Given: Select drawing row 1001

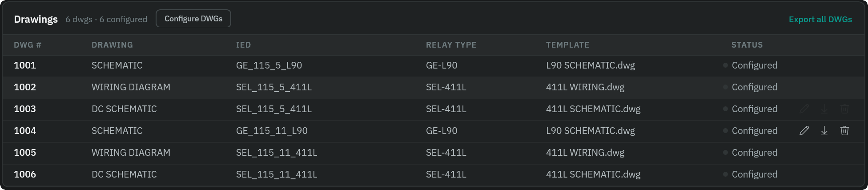Looking at the screenshot, I should (x=434, y=65).
